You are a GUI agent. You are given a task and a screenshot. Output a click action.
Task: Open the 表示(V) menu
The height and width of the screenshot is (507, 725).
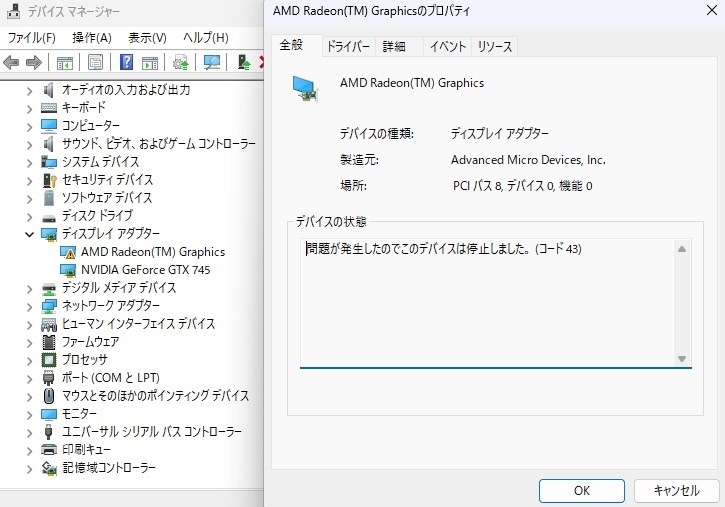click(x=147, y=37)
